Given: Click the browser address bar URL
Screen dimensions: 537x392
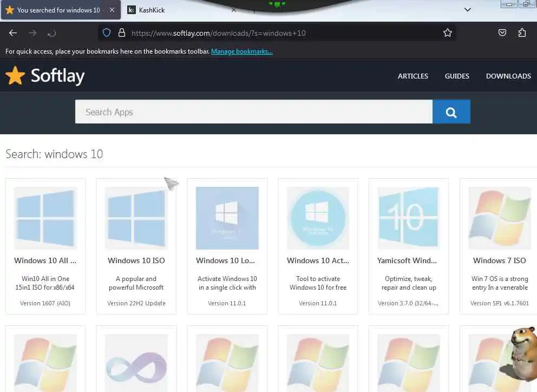Looking at the screenshot, I should click(219, 33).
